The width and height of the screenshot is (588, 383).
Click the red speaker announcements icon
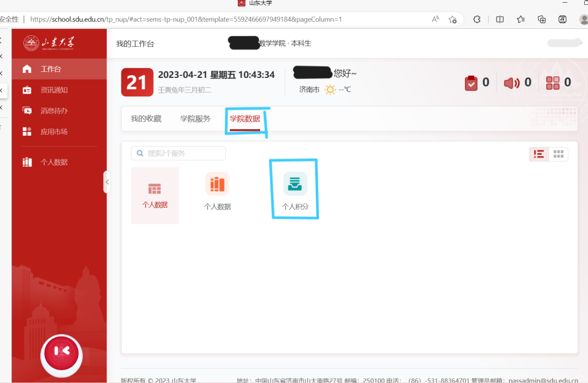[511, 83]
